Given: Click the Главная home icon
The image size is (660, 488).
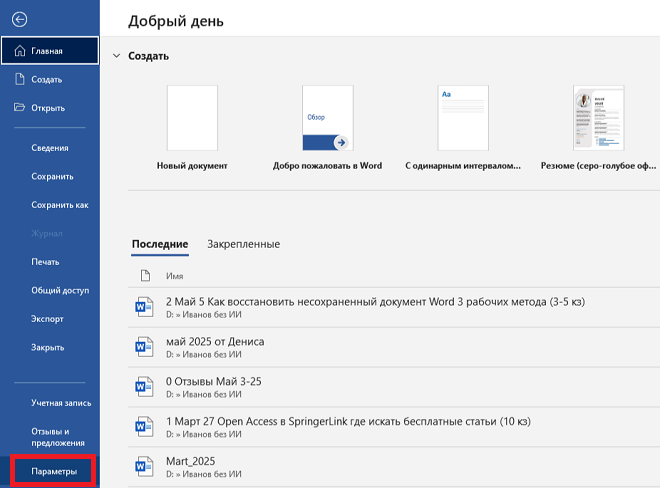Looking at the screenshot, I should pyautogui.click(x=20, y=51).
